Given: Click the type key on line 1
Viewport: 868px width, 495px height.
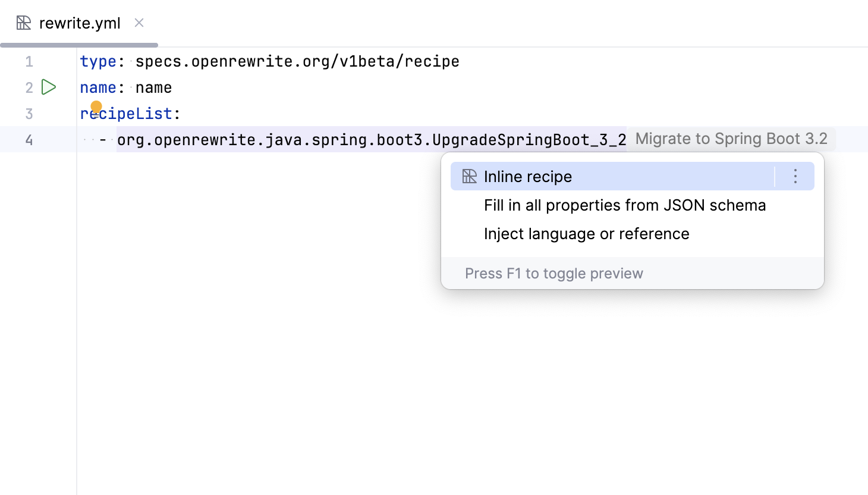Looking at the screenshot, I should [x=97, y=61].
